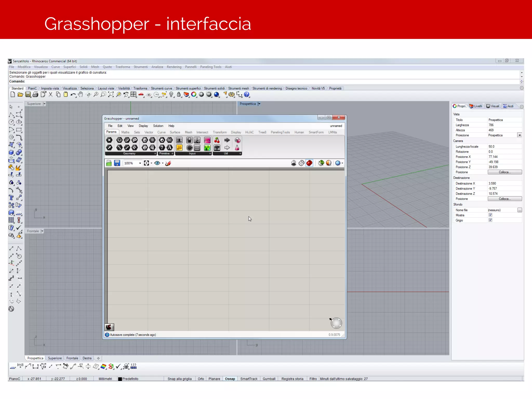Toggle Grasshopper eye preview display icon
Screen dimensions: 532x399
157,163
